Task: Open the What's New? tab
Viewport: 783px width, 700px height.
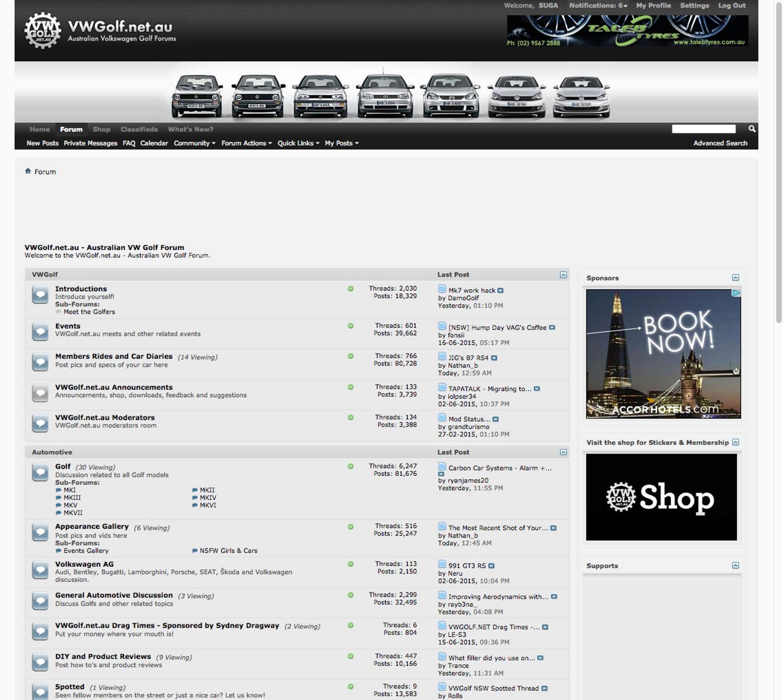Action: (x=191, y=129)
